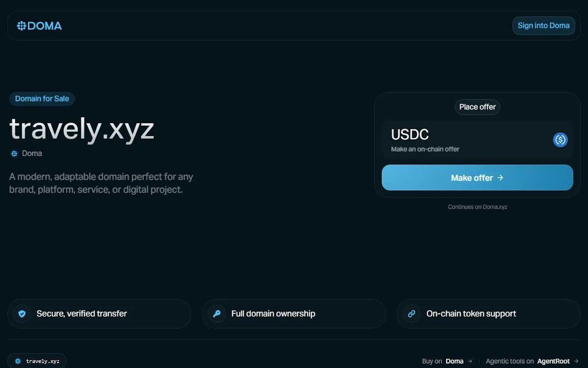Click the globe icon beside footer travely.xyz
This screenshot has width=588, height=368.
coord(18,361)
